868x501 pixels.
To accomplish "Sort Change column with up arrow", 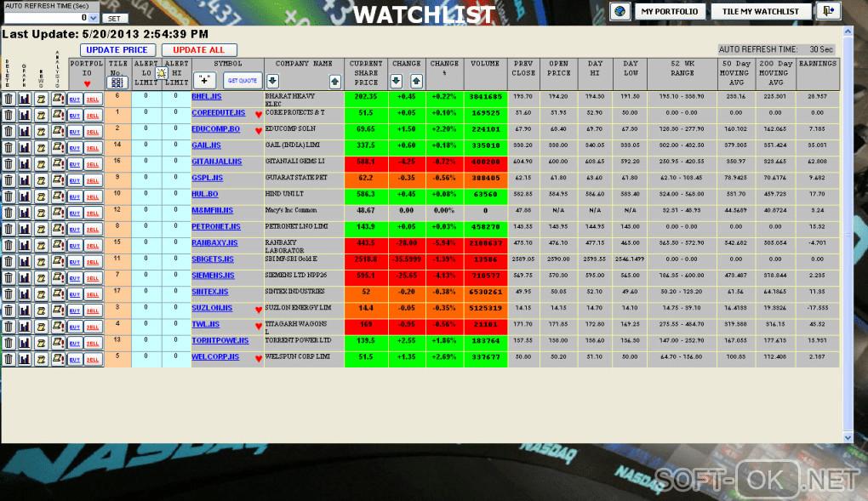I will click(416, 82).
